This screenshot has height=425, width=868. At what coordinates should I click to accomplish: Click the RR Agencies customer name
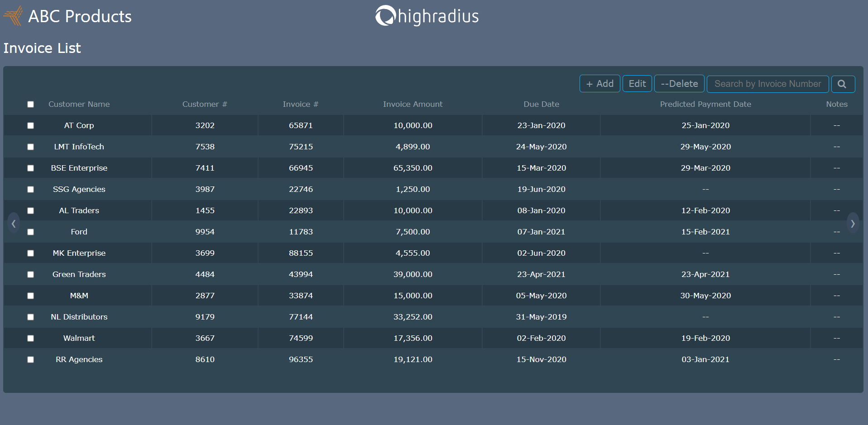click(79, 359)
